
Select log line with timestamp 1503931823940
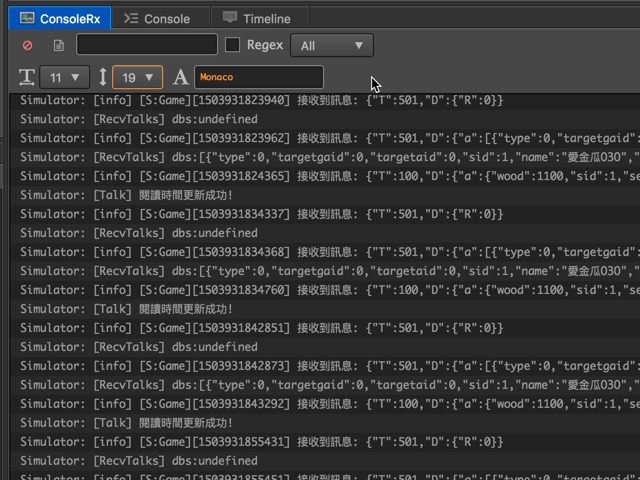point(325,100)
